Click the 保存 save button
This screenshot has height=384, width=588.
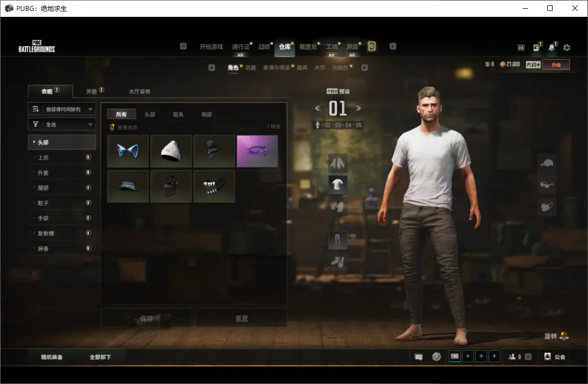[x=146, y=319]
